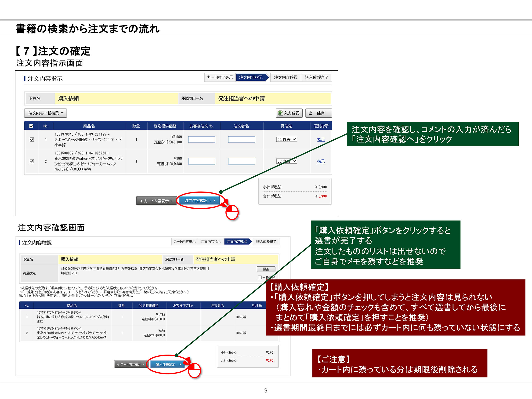Viewport: 532px width, 399px height.
Task: Uncheck checkbox for item 1 スポーツびっくり図鑑
Action: tap(32, 139)
